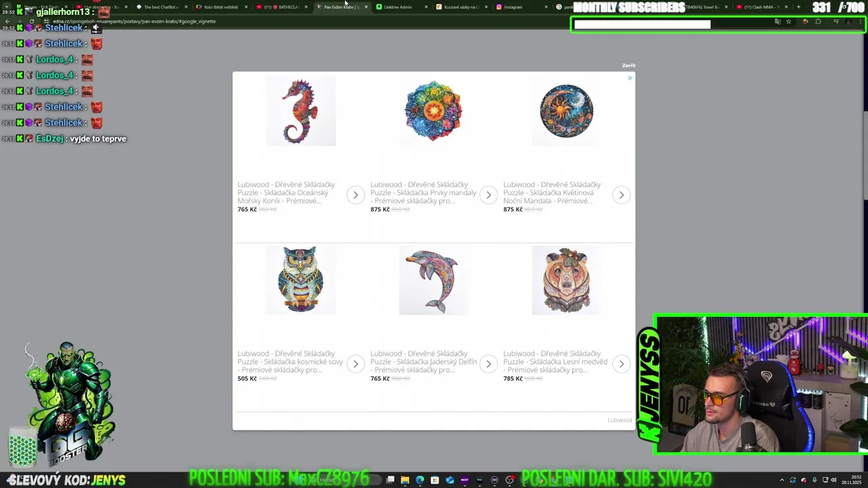Open the bear puzzle image
The width and height of the screenshot is (868, 488).
tap(566, 280)
